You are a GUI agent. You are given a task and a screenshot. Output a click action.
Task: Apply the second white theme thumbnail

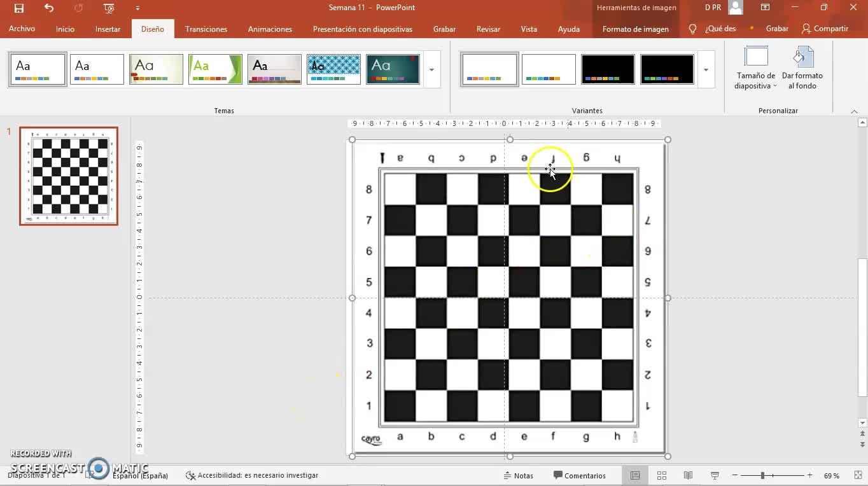click(x=97, y=69)
